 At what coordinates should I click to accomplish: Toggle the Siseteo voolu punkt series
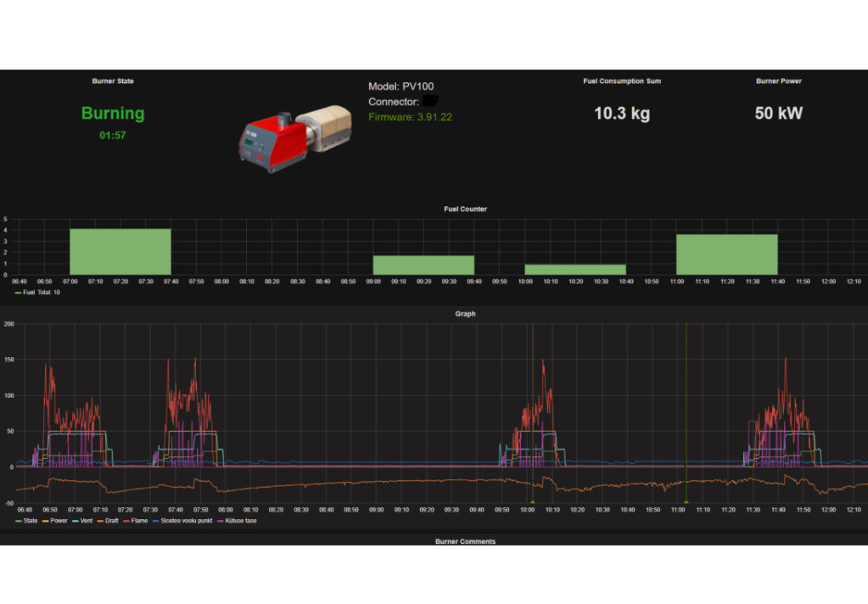pos(186,521)
